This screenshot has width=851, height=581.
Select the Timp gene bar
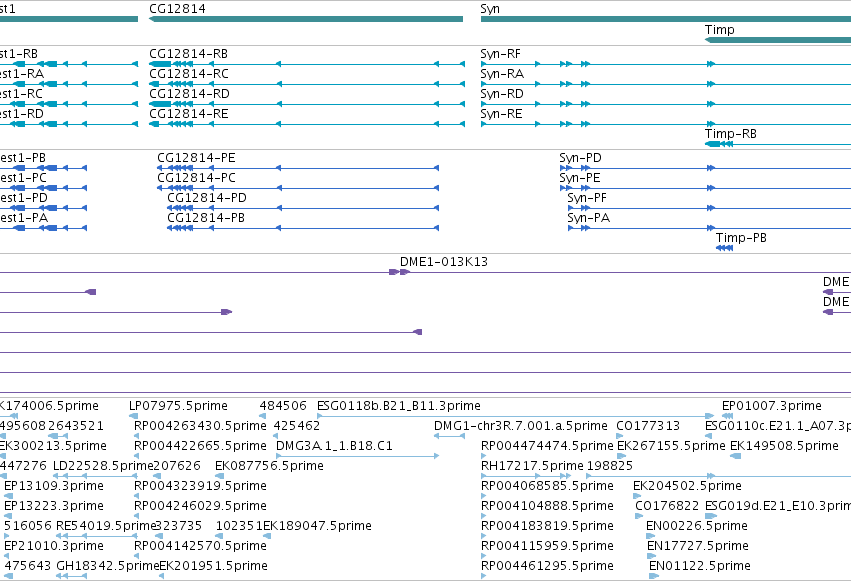click(x=778, y=40)
